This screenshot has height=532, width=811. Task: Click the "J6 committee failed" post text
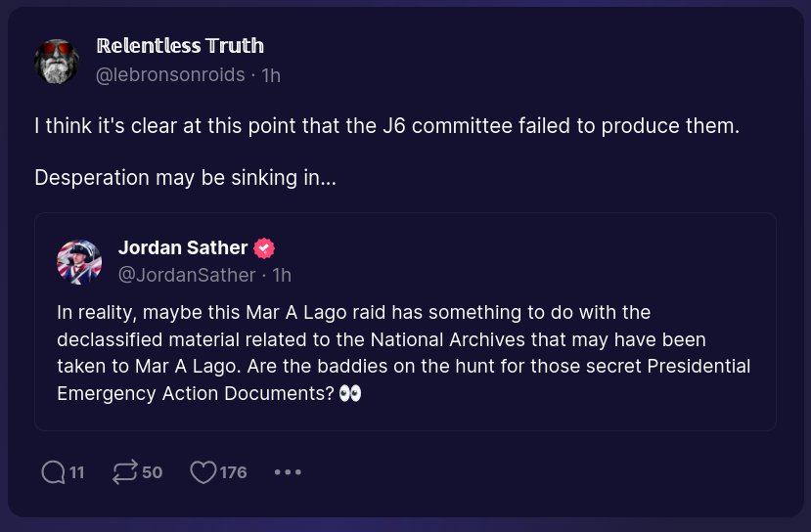(386, 126)
